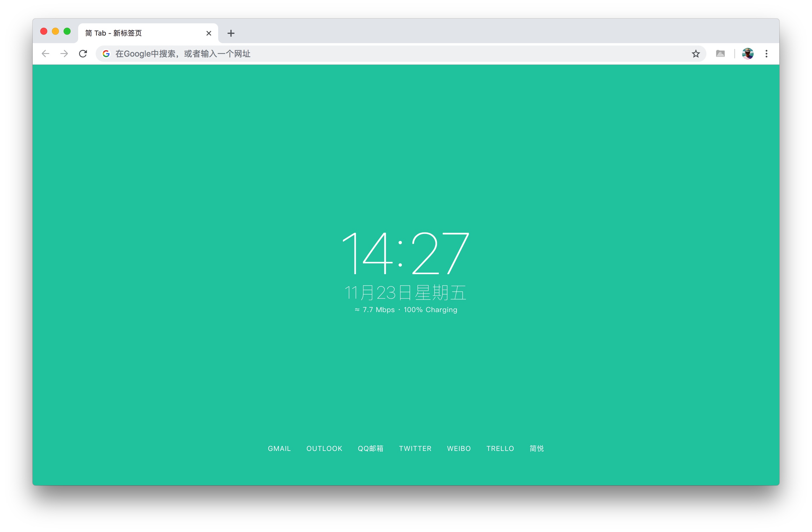Click the 14:27 clock display
This screenshot has width=812, height=532.
coord(406,253)
